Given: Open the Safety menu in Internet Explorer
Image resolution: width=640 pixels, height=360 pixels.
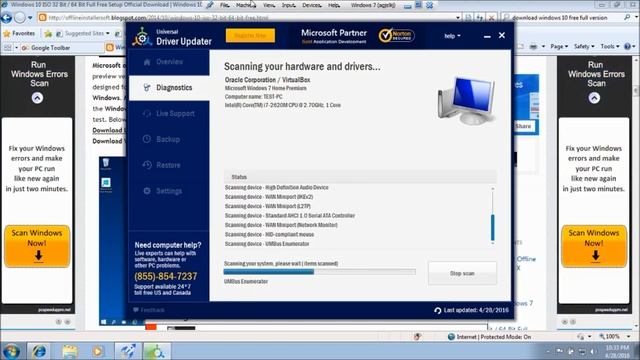Looking at the screenshot, I should tap(584, 47).
